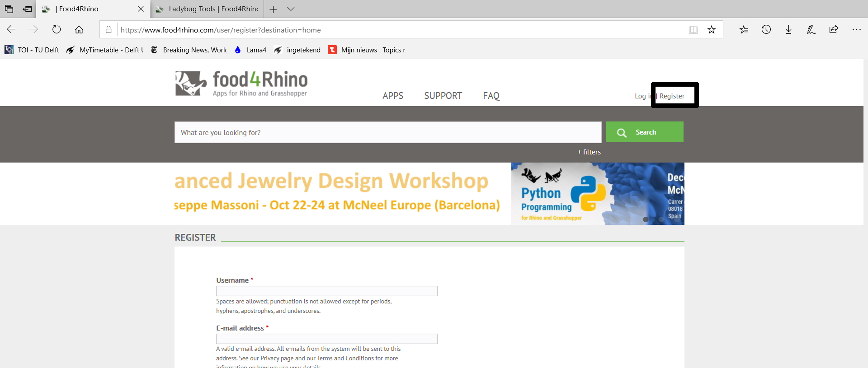Image resolution: width=868 pixels, height=368 pixels.
Task: Expand the + filters option
Action: tap(589, 152)
